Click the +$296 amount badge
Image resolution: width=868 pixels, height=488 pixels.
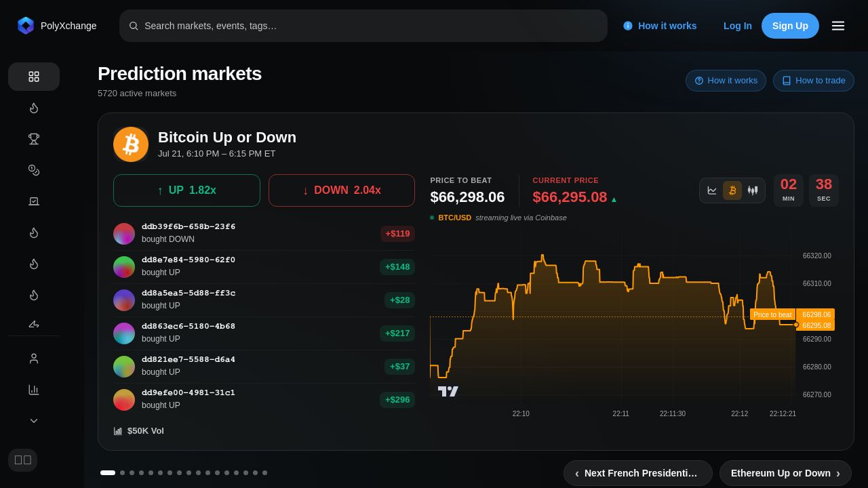pyautogui.click(x=397, y=400)
